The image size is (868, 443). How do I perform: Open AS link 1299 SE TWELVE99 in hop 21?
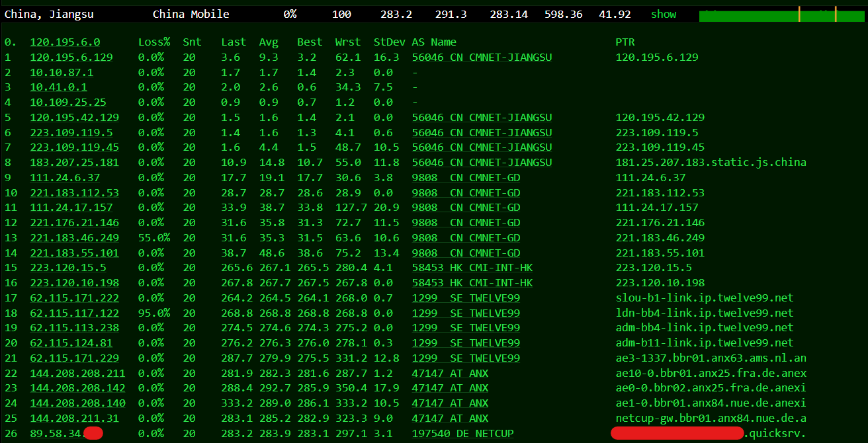466,358
